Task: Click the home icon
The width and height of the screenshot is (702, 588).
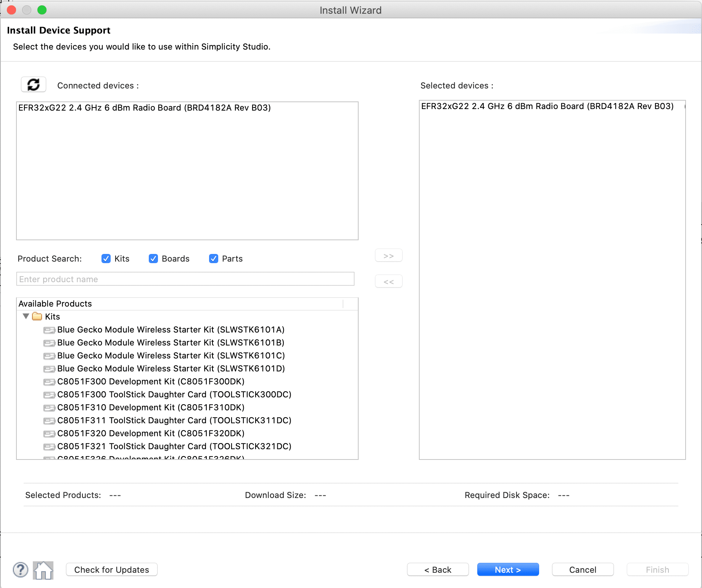Action: (x=43, y=570)
